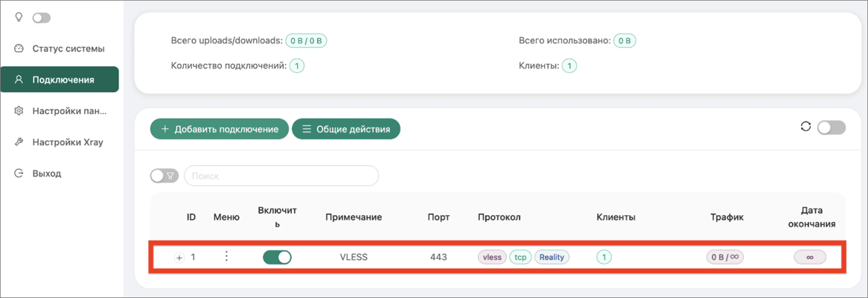Toggle the dark theme switch in sidebar
The image size is (868, 298).
click(x=42, y=18)
